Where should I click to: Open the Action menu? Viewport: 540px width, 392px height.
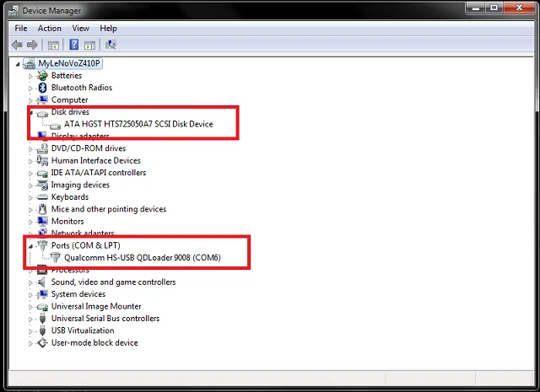pyautogui.click(x=50, y=28)
